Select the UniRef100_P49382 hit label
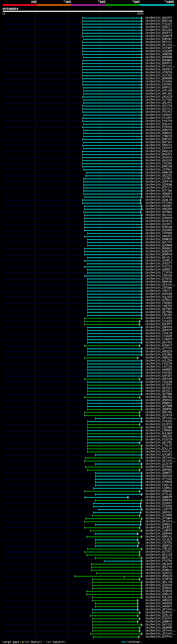 [x=159, y=373]
